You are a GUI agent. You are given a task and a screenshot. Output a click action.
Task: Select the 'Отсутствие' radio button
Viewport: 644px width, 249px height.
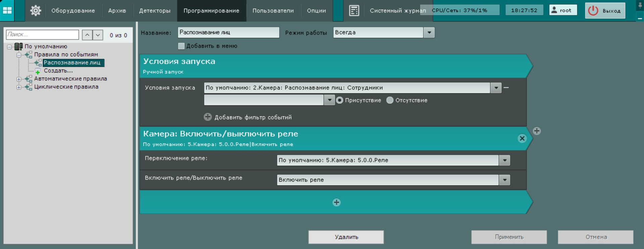click(x=390, y=100)
